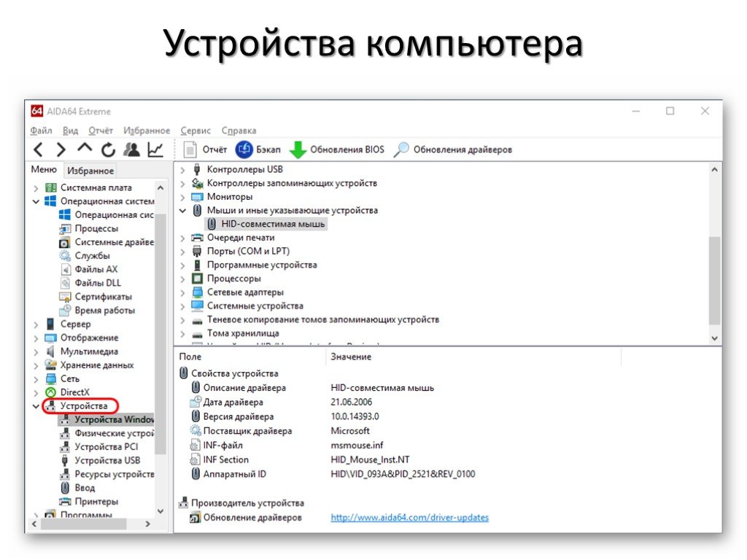This screenshot has height=560, width=747.
Task: Click the Отчёт toolbar button
Action: pyautogui.click(x=205, y=149)
